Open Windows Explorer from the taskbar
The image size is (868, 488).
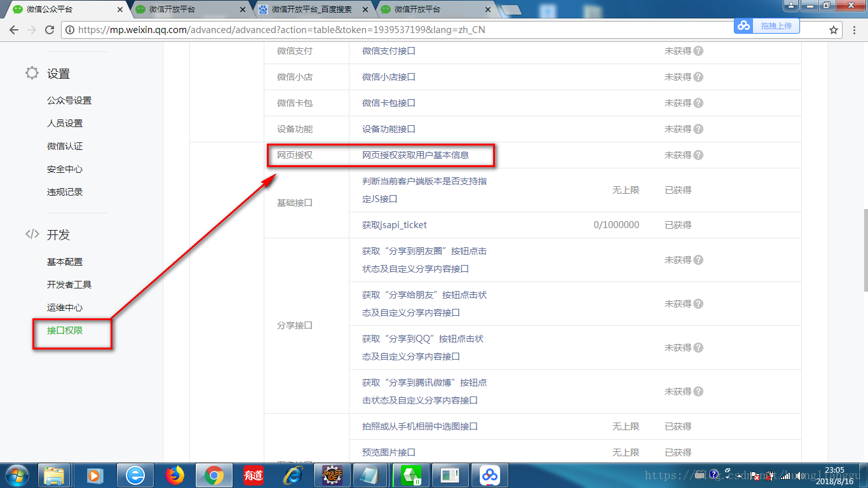point(55,475)
